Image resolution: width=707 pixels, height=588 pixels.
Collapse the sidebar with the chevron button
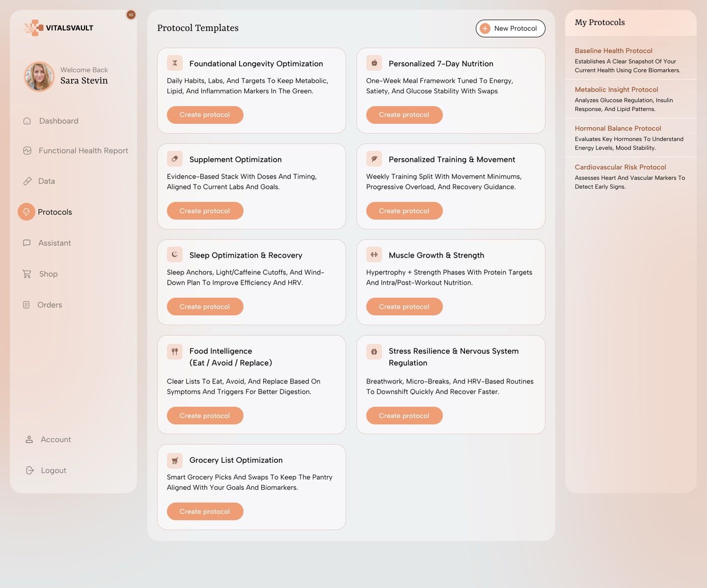(x=131, y=15)
